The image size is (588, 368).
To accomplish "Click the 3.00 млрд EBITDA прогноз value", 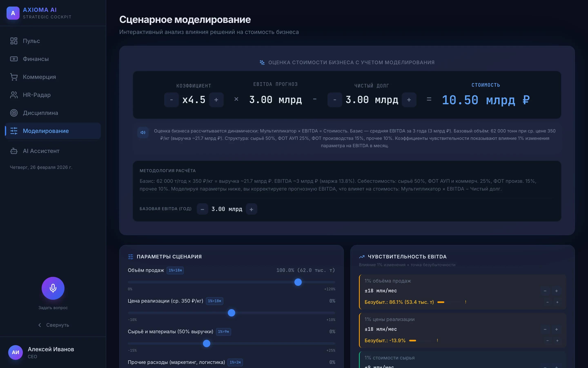I will point(276,100).
